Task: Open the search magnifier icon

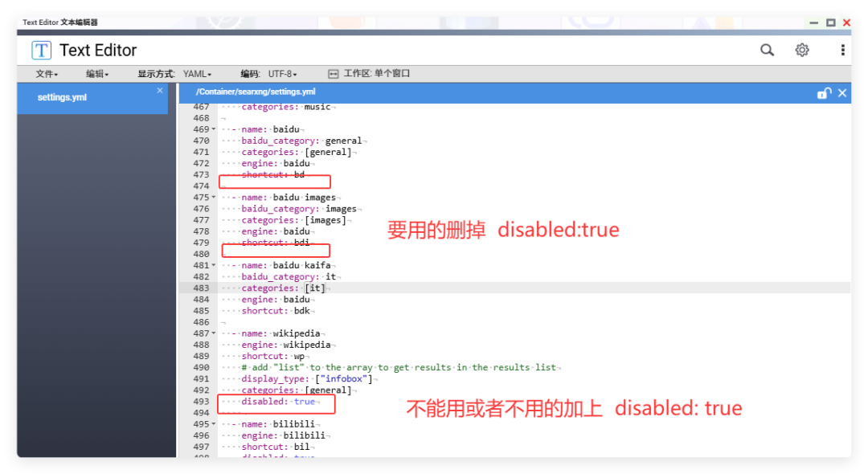Action: tap(767, 49)
